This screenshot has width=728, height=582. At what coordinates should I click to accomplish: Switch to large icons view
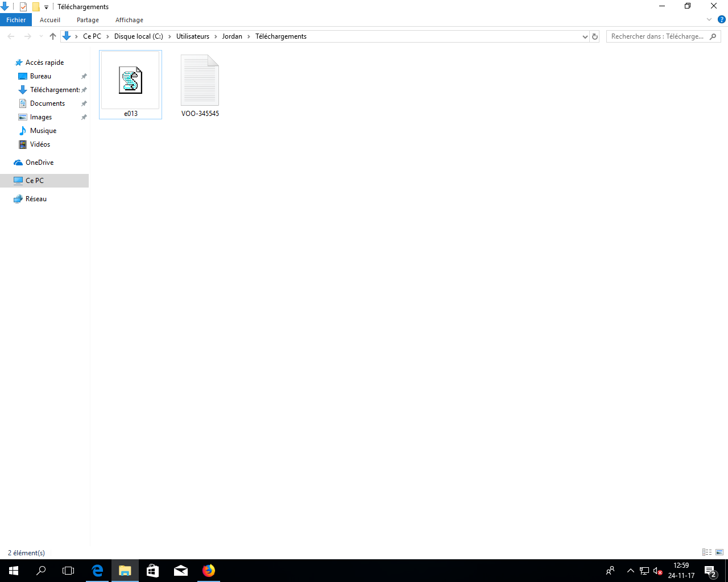coord(719,552)
